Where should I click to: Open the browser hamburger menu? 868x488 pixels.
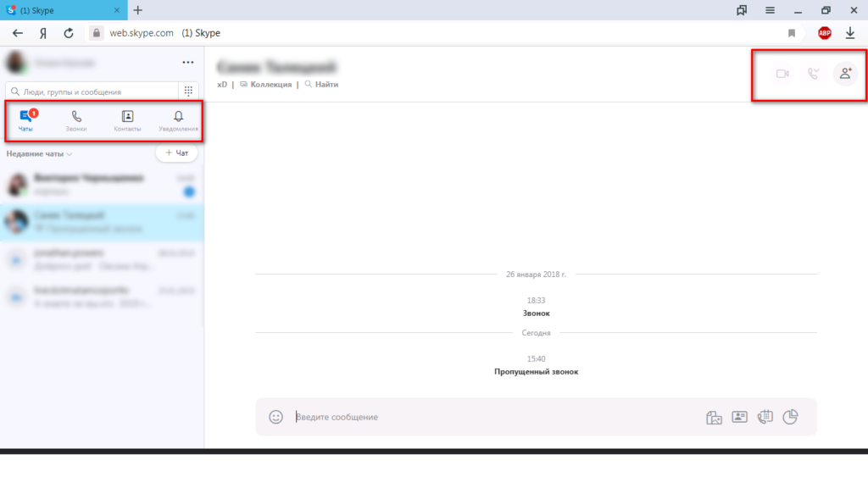pos(771,10)
